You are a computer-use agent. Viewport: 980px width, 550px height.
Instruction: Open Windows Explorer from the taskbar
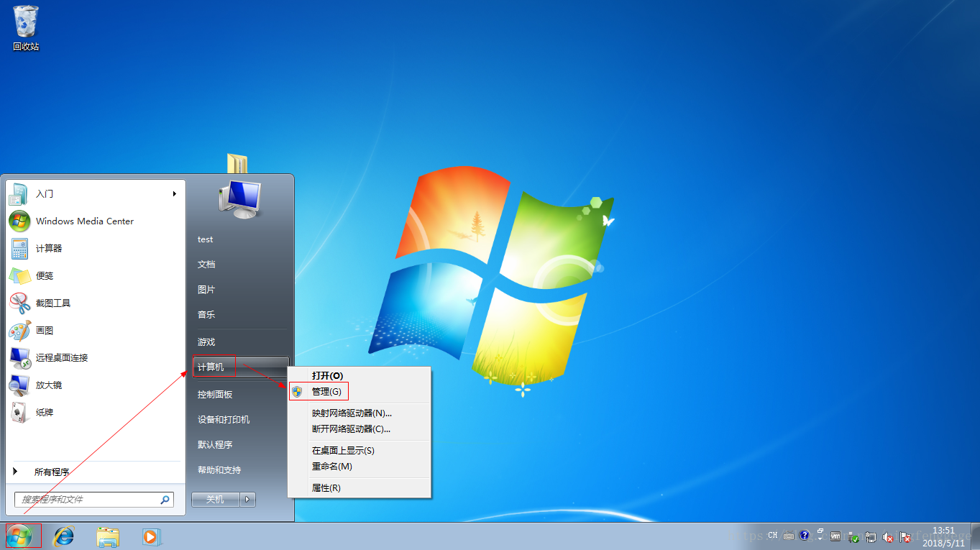coord(108,536)
